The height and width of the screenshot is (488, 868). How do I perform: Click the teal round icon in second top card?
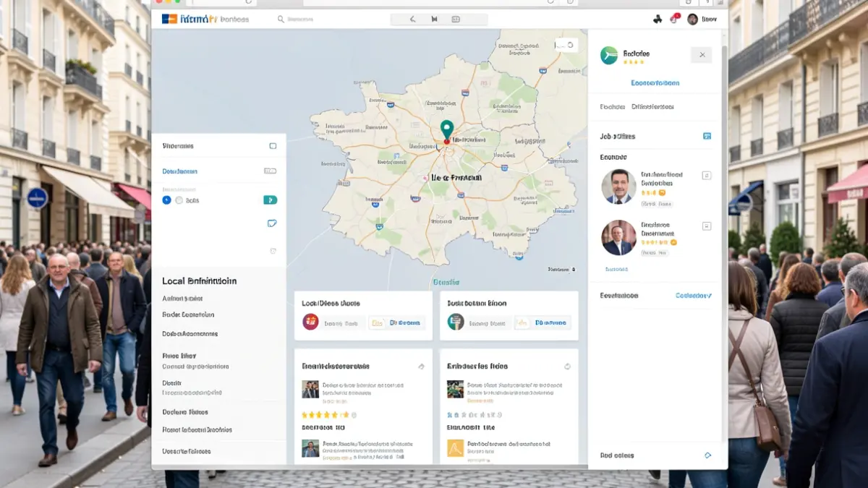(456, 322)
